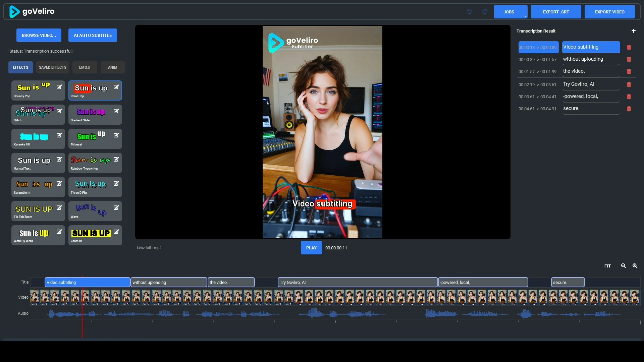Delete the "Try Govliro, AI" subtitle
Screen dimensions: 644x362
coord(629,85)
